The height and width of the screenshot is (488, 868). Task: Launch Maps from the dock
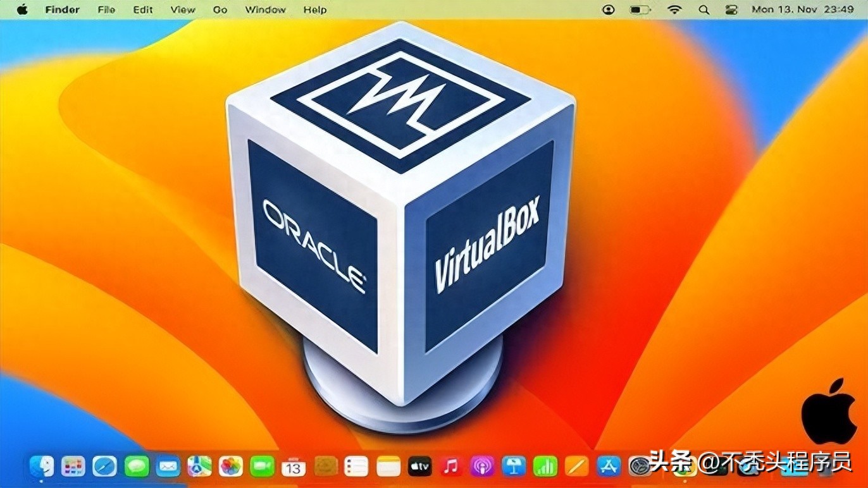(x=199, y=467)
